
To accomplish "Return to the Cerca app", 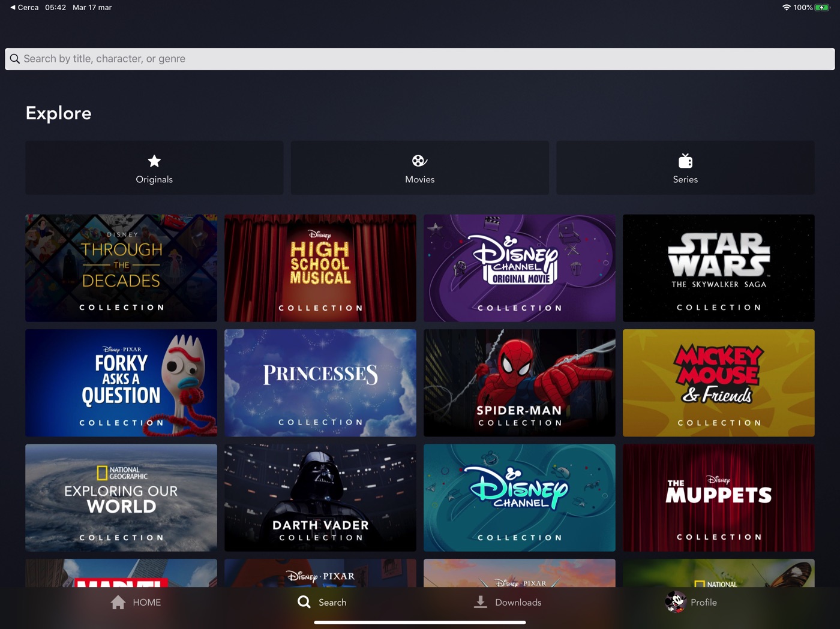I will click(24, 7).
